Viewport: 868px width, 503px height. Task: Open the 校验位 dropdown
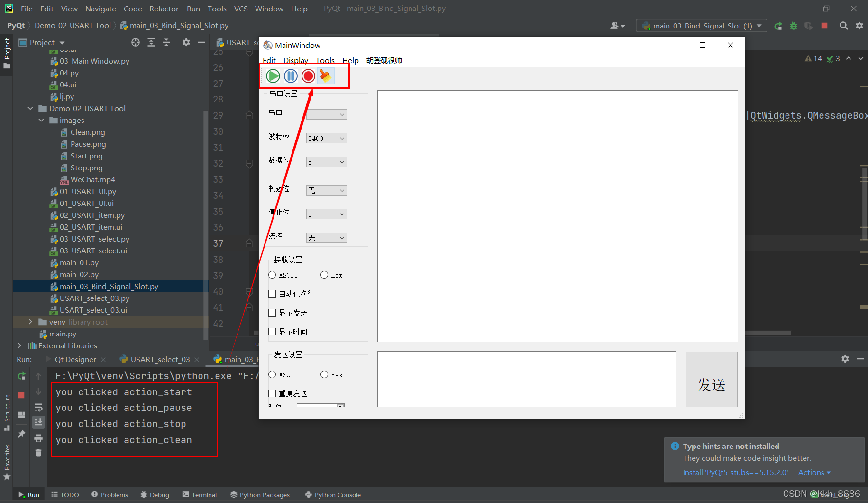point(327,190)
